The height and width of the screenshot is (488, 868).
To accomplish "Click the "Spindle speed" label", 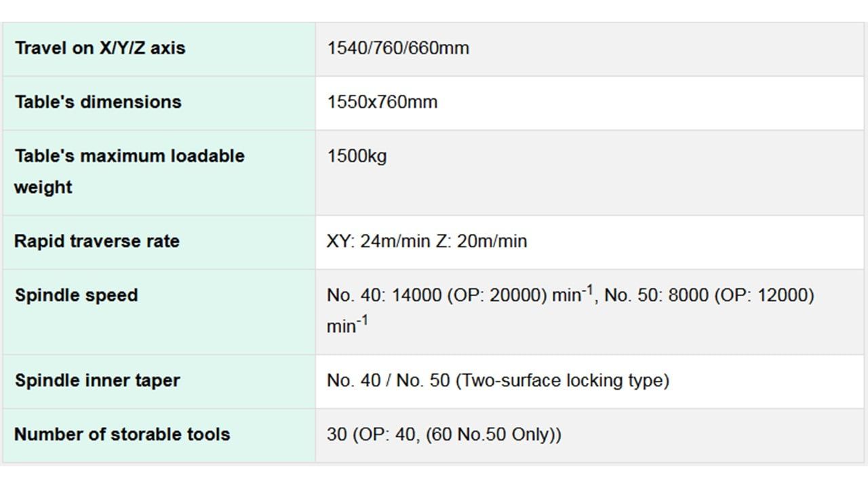I will pos(77,296).
